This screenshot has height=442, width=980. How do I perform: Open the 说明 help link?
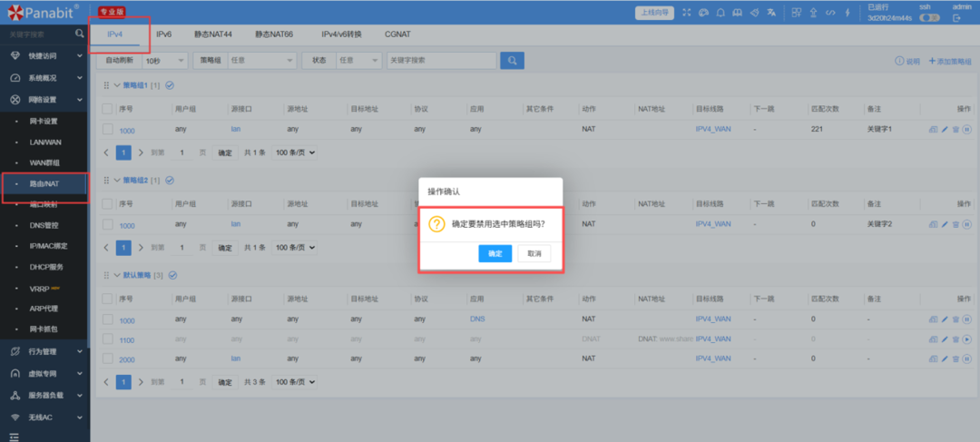coord(907,62)
